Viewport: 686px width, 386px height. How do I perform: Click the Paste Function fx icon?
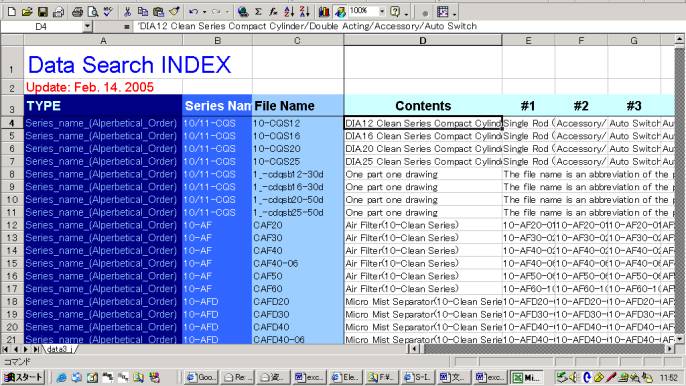pyautogui.click(x=273, y=12)
